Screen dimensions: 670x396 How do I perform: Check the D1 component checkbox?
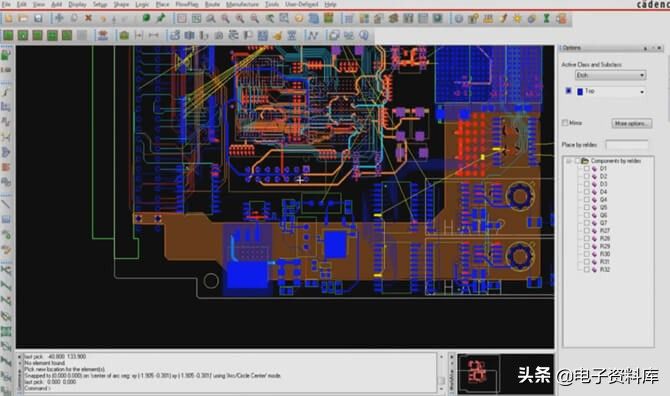[x=587, y=169]
